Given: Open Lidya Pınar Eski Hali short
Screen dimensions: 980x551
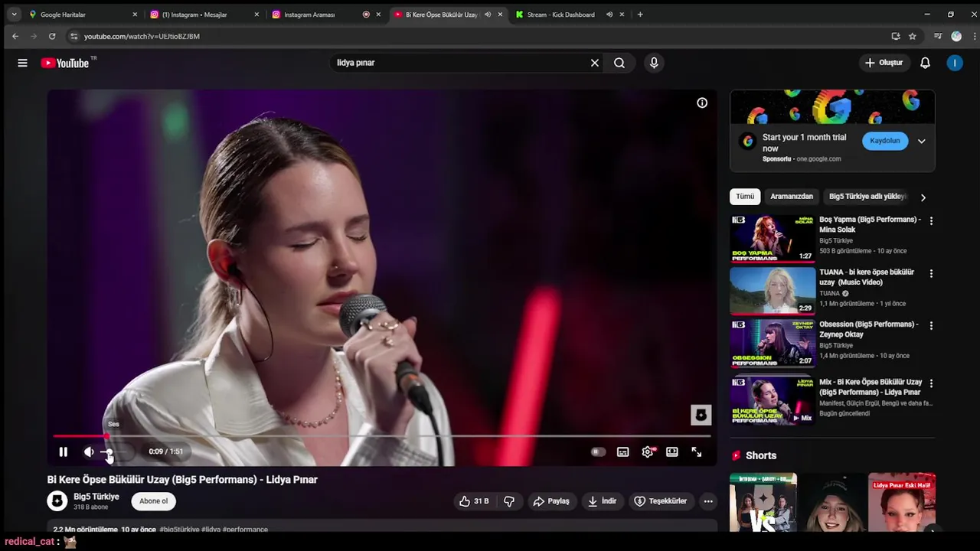Looking at the screenshot, I should coord(902,502).
